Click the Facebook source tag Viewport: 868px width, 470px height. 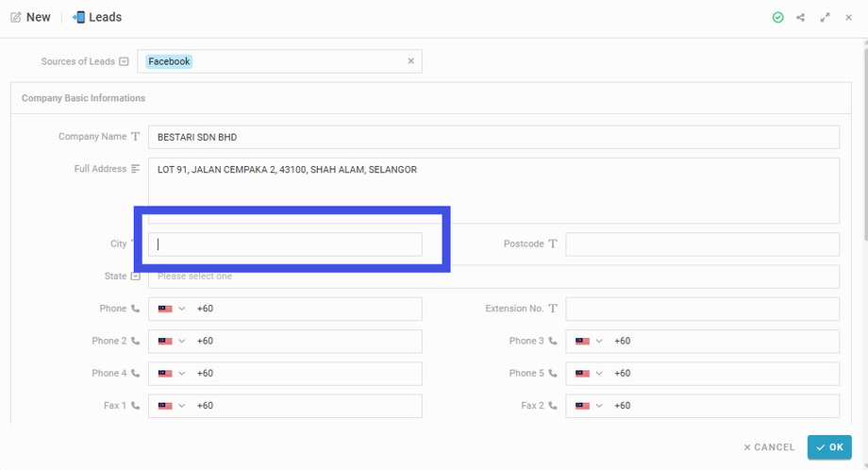[169, 61]
